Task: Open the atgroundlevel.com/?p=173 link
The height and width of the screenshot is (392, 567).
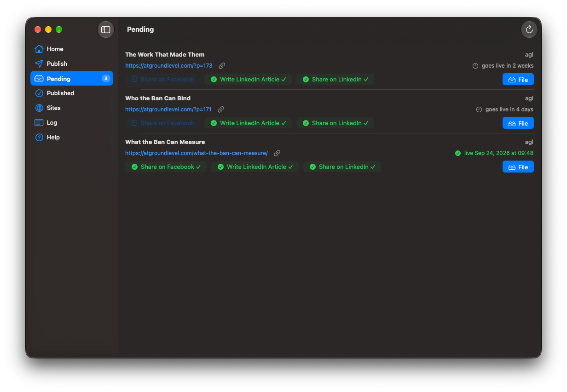Action: pyautogui.click(x=169, y=66)
